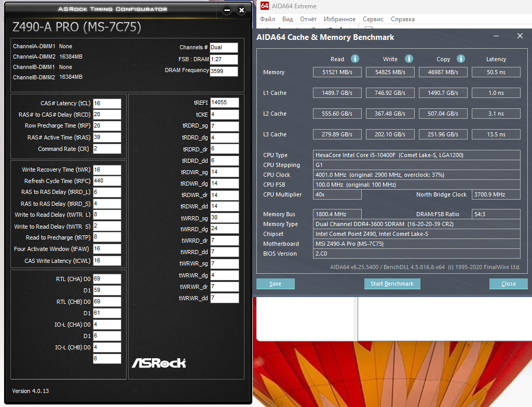Click the Read to Precharge (tRTP) field
This screenshot has width=532, height=407.
click(107, 237)
